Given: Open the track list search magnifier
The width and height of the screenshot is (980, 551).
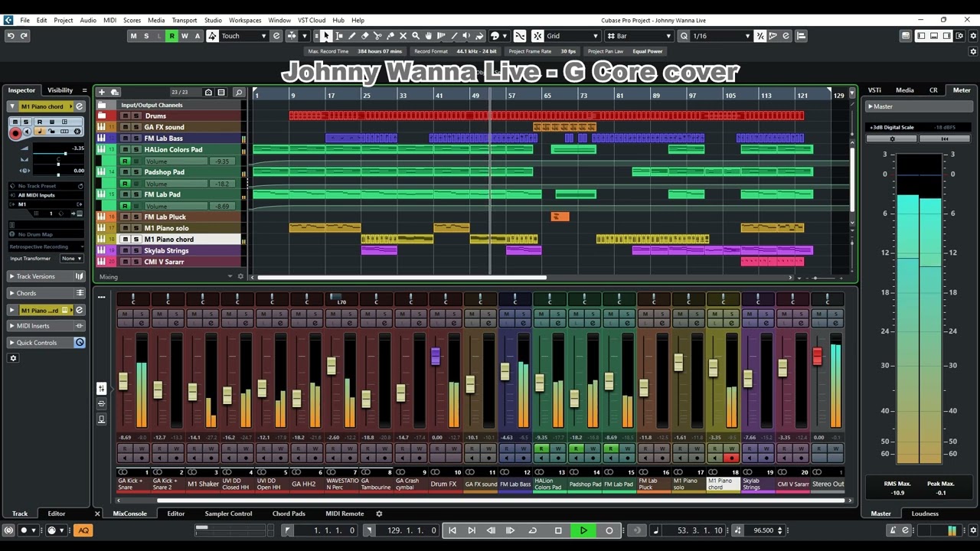Looking at the screenshot, I should pos(239,93).
